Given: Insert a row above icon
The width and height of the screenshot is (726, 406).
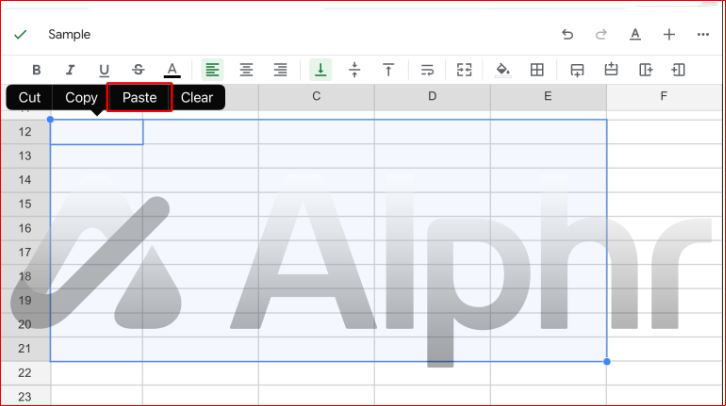Looking at the screenshot, I should [x=611, y=69].
